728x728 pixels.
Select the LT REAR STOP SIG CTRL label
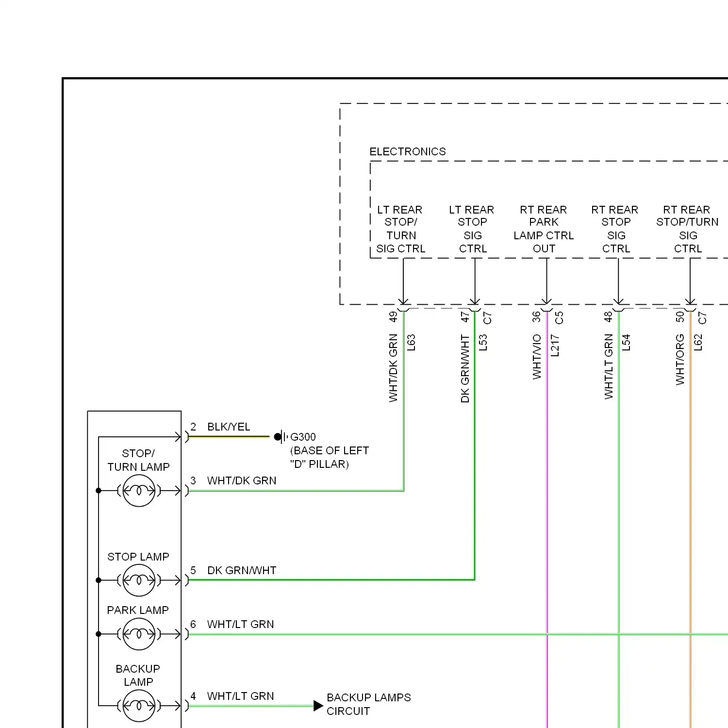click(x=472, y=229)
